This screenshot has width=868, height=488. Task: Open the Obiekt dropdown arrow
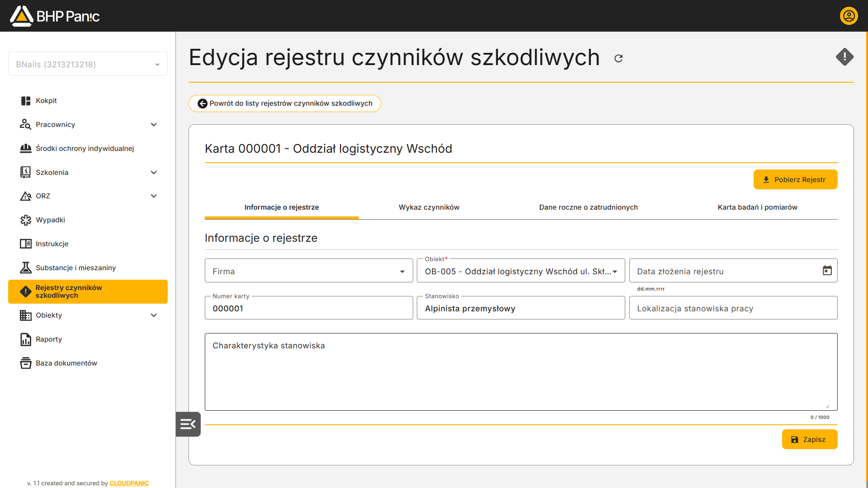(615, 272)
